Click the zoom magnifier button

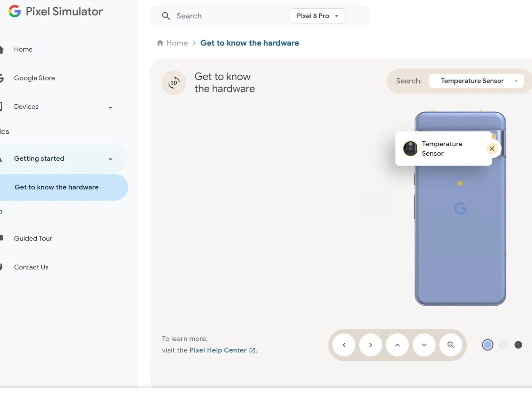click(451, 345)
